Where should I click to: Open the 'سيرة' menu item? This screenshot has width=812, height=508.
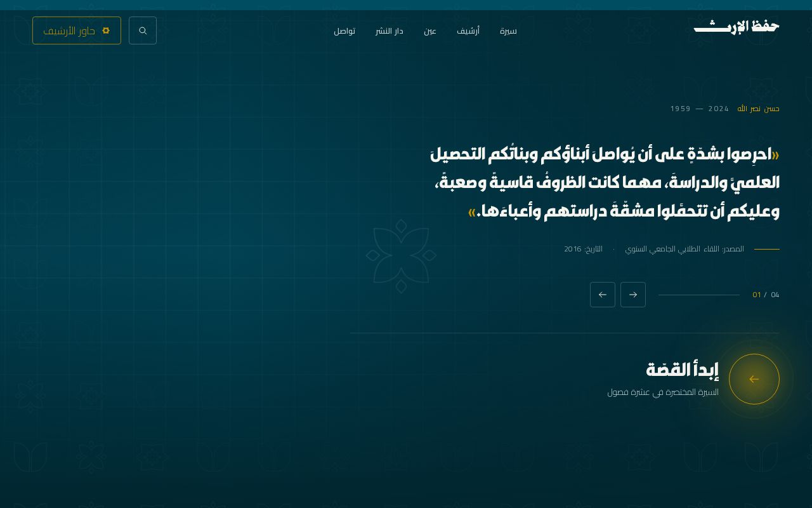click(x=508, y=30)
